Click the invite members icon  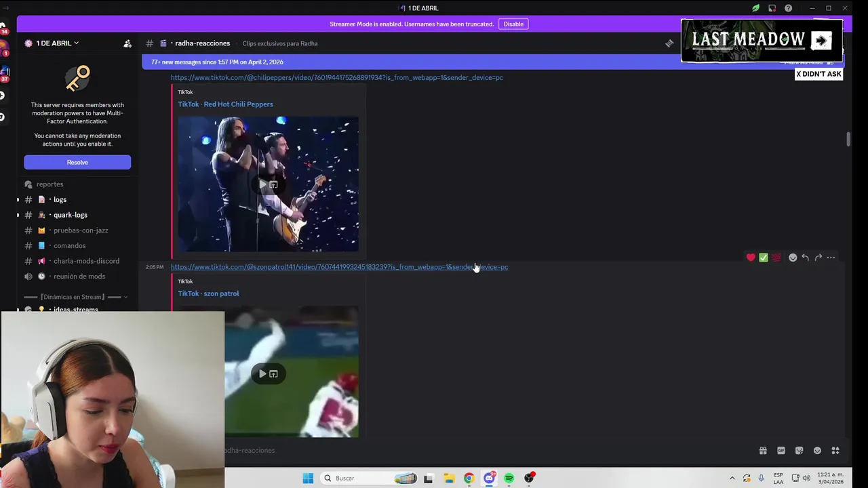click(127, 43)
